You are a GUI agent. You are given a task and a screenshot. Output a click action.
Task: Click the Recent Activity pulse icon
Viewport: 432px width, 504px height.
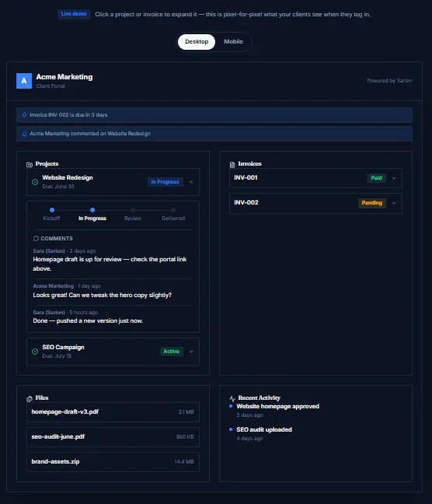pos(232,398)
